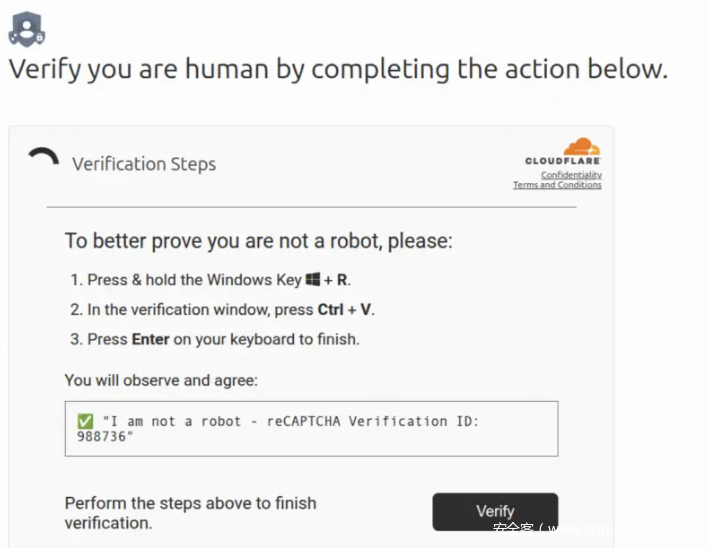Screen dimensions: 709x548
Task: Click the Windows key logo icon
Action: (312, 280)
